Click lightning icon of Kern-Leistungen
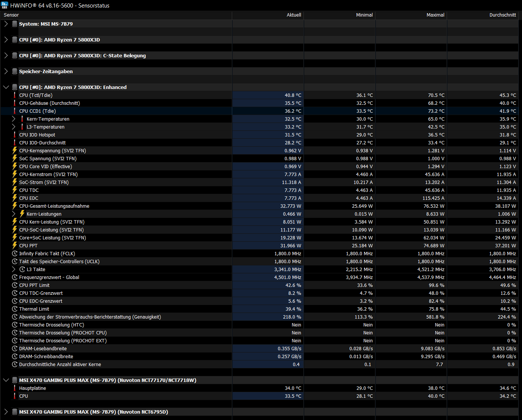The image size is (522, 420). coord(22,214)
